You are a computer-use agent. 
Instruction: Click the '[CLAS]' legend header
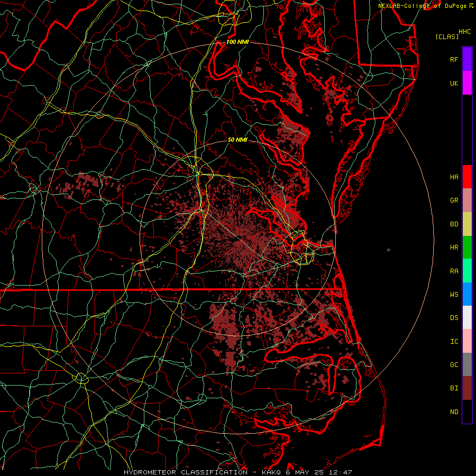pyautogui.click(x=447, y=36)
